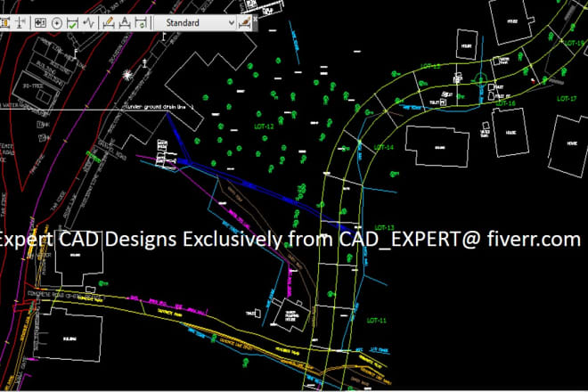Viewport: 588px width, 392px height.
Task: Click the 'under ground drain line' annotation
Action: [x=157, y=107]
